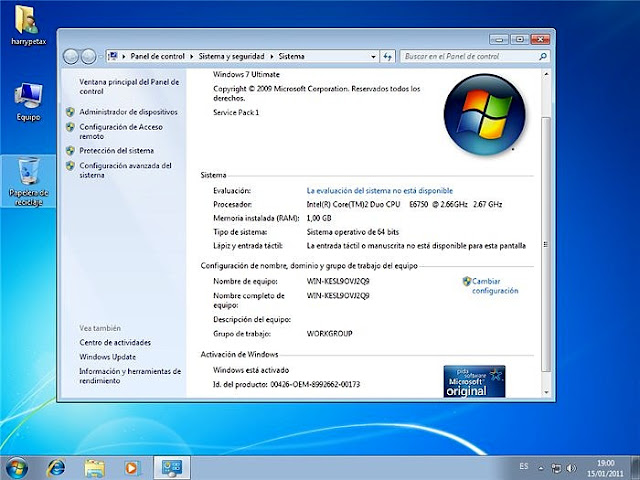
Task: Open Windows Explorer from the taskbar
Action: pos(94,468)
